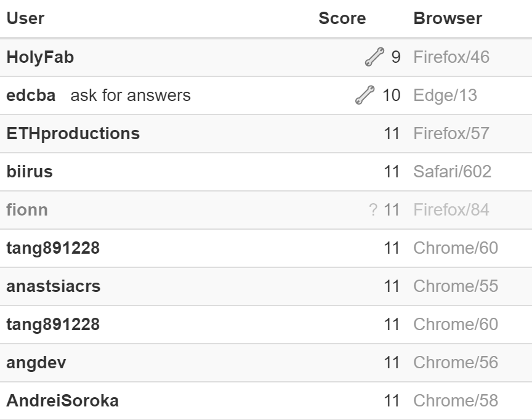Screen dimensions: 532x420
Task: Click the wrench icon beside HolyFab's score
Action: click(374, 57)
